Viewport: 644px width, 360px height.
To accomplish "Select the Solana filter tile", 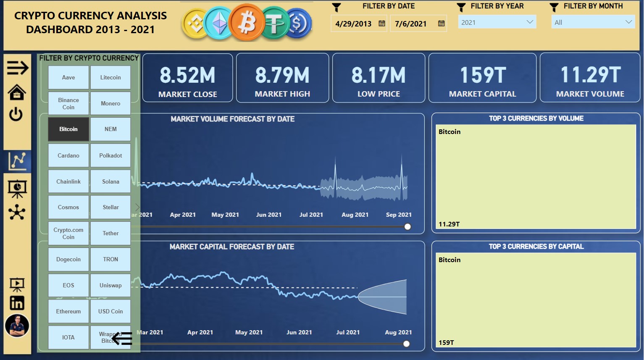I will (110, 181).
